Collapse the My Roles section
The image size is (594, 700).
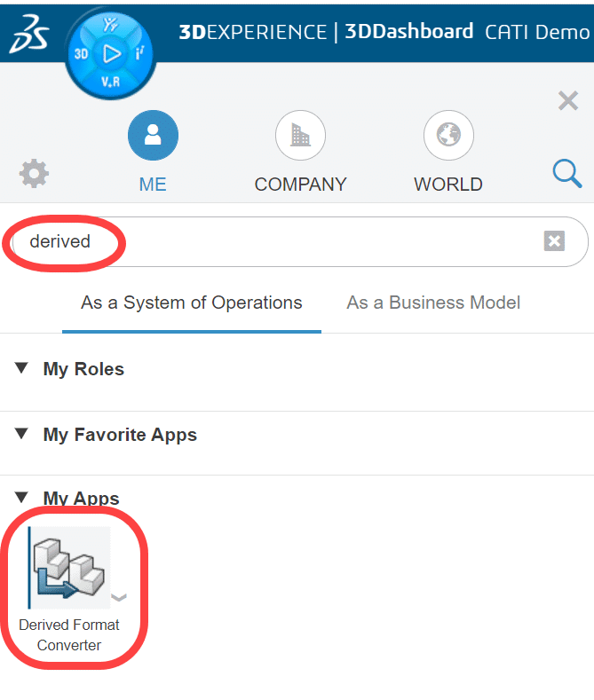point(21,368)
